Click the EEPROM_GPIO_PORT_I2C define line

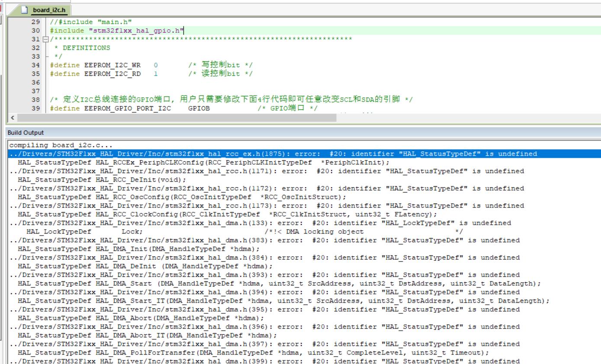184,109
